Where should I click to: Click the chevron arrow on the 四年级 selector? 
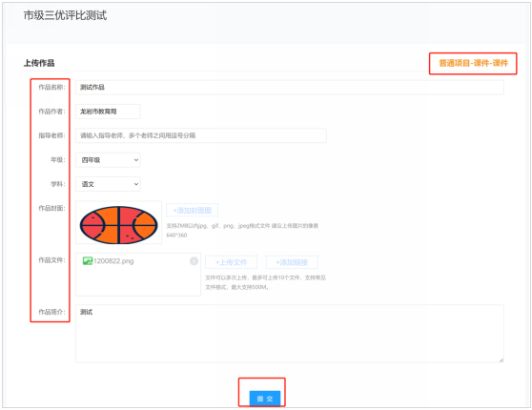pos(135,160)
